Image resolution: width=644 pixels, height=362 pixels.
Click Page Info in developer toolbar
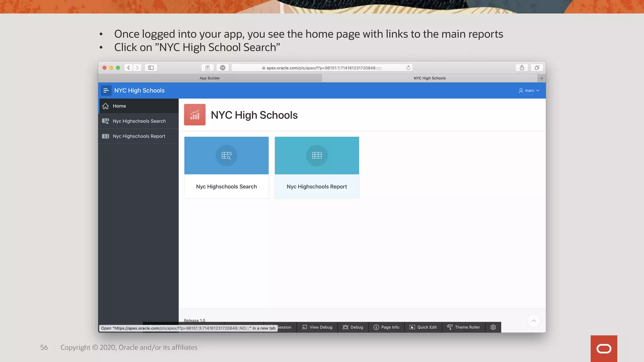[x=386, y=327]
